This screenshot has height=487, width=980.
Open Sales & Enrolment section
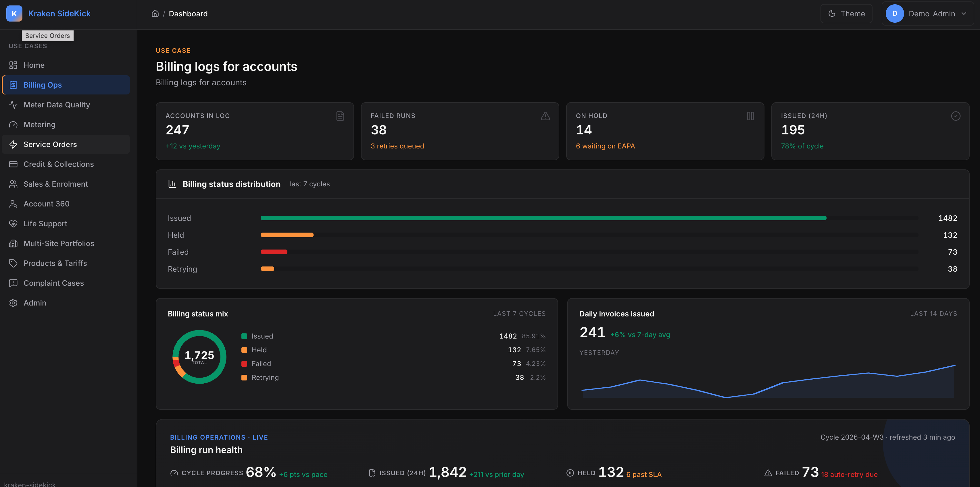pyautogui.click(x=66, y=183)
